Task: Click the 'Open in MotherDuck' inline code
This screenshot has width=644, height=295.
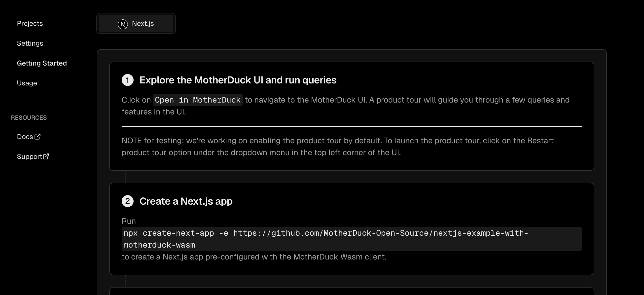Action: click(198, 100)
